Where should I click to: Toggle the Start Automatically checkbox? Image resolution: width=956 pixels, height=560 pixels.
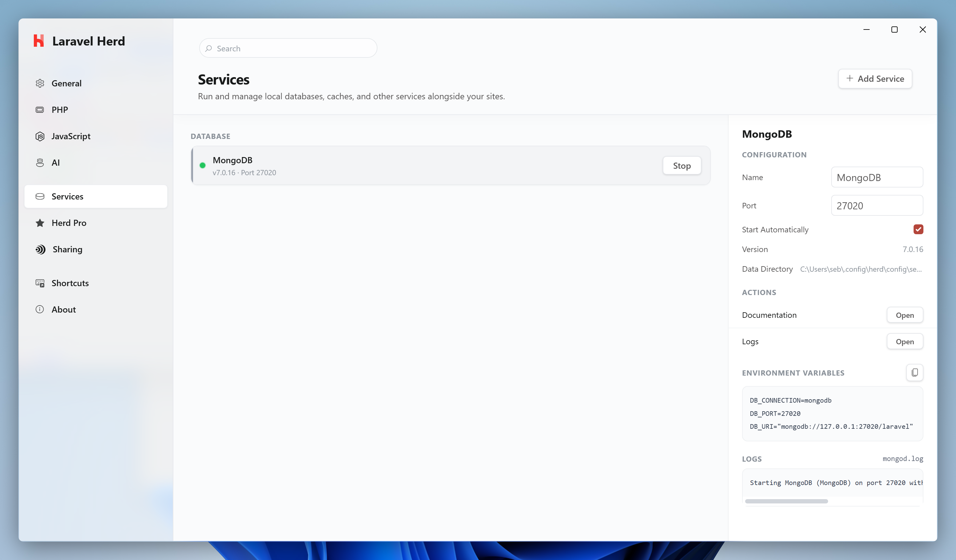click(x=918, y=229)
